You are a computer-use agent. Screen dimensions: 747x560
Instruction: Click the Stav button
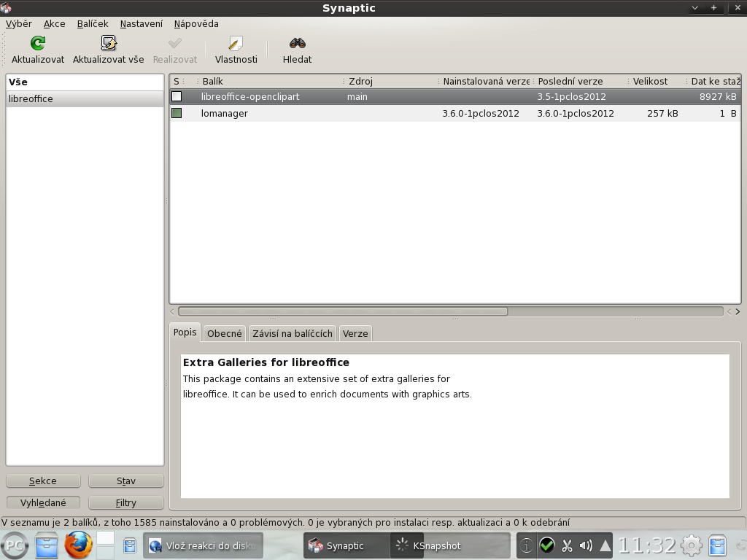(126, 481)
